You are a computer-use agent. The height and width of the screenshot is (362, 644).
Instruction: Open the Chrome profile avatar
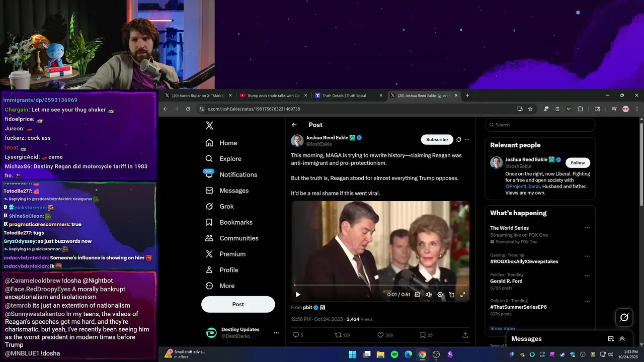(625, 109)
